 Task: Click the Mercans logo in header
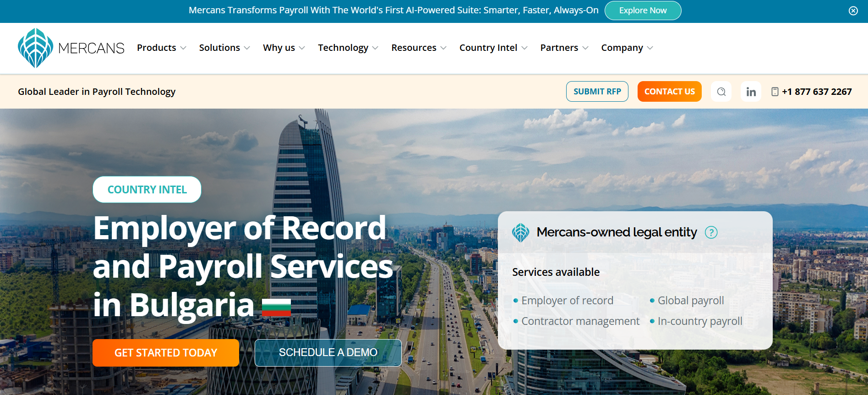pyautogui.click(x=71, y=48)
